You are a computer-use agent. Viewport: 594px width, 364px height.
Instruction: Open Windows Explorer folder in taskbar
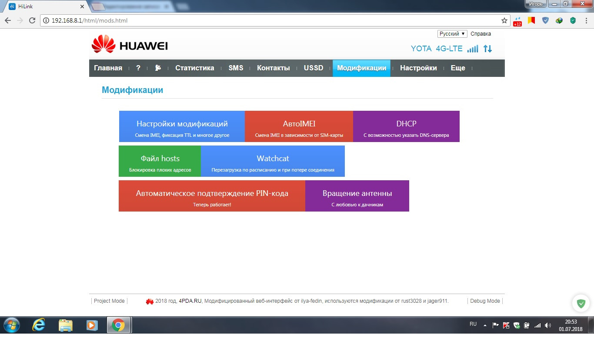[x=65, y=325]
